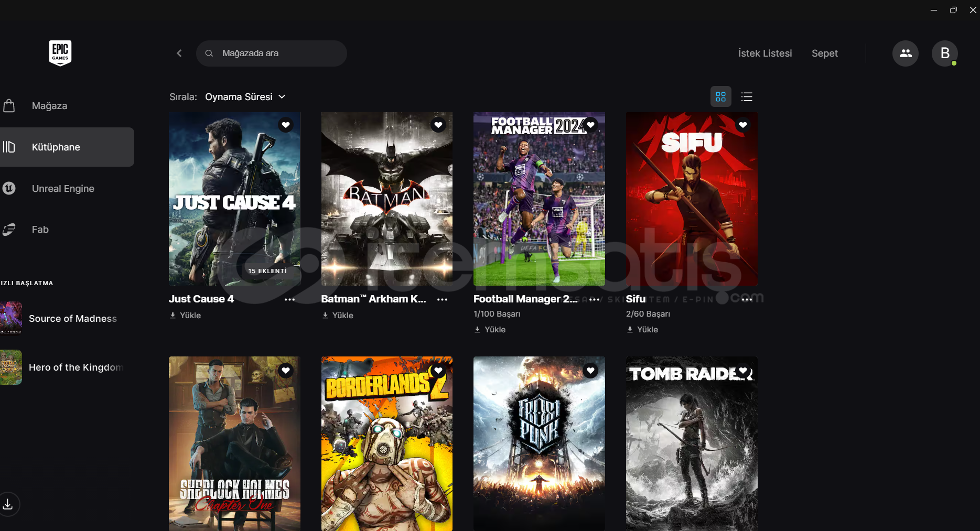Open the Just Cause 4 options menu
Screen dimensions: 980x531
coord(289,299)
